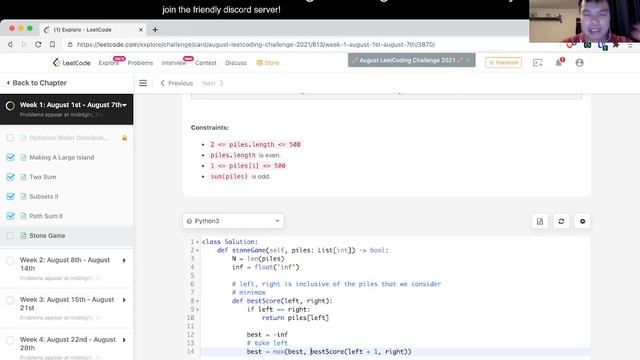This screenshot has height=360, width=640.
Task: Go to the Previous problem
Action: (x=176, y=83)
